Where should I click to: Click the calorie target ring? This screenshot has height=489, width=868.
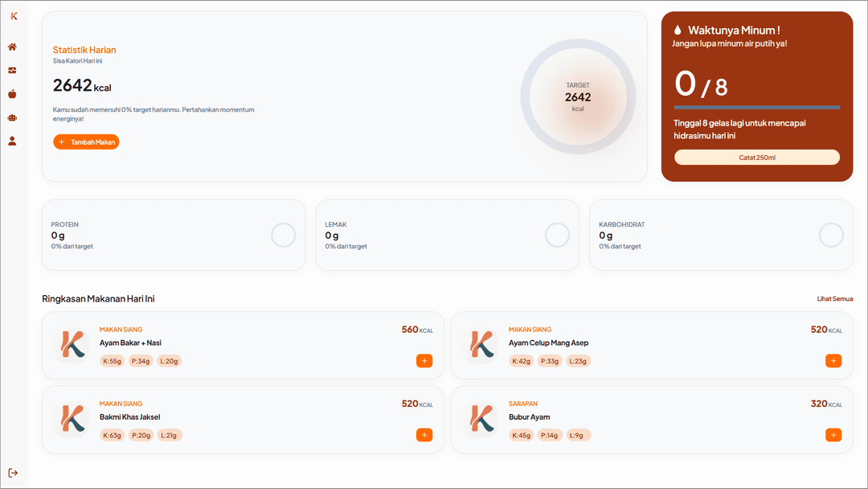pyautogui.click(x=578, y=97)
